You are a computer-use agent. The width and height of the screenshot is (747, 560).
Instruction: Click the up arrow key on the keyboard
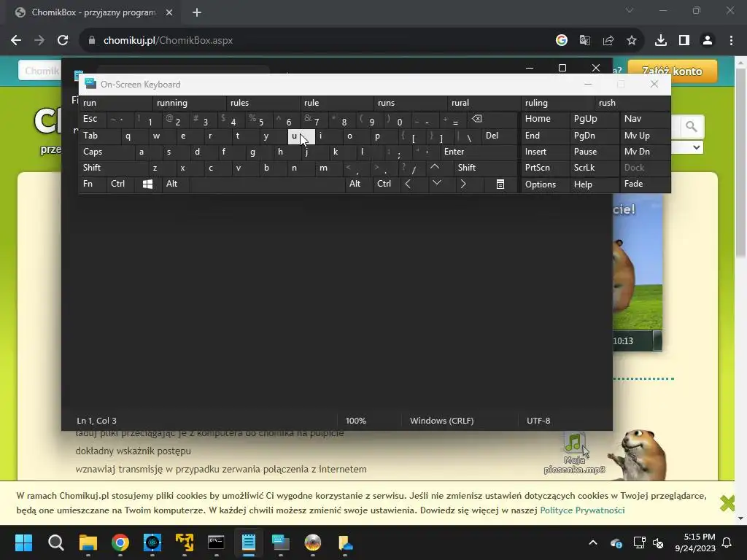click(435, 167)
